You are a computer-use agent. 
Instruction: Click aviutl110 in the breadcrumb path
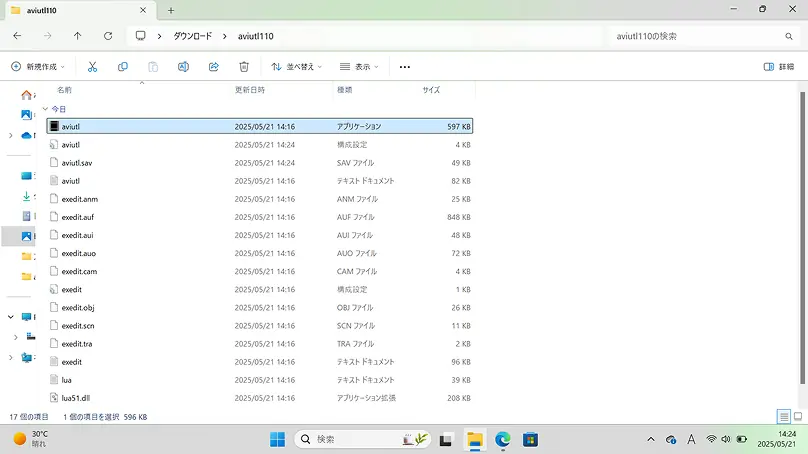(256, 36)
